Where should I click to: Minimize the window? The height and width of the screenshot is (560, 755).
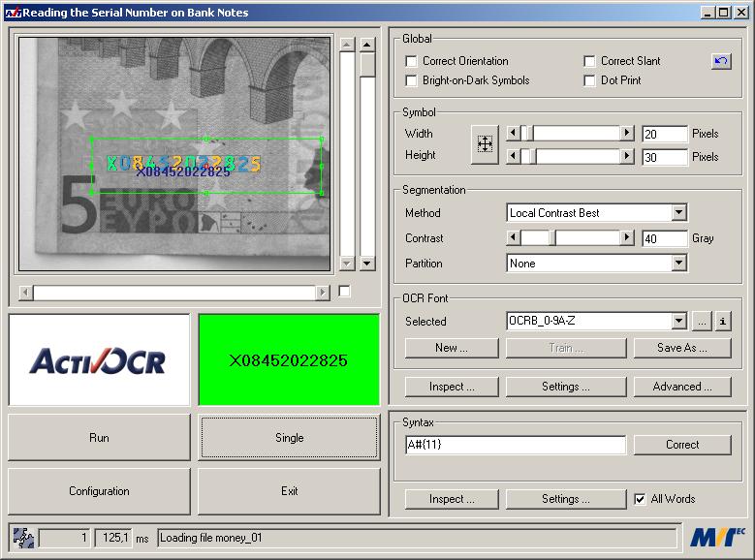click(707, 13)
